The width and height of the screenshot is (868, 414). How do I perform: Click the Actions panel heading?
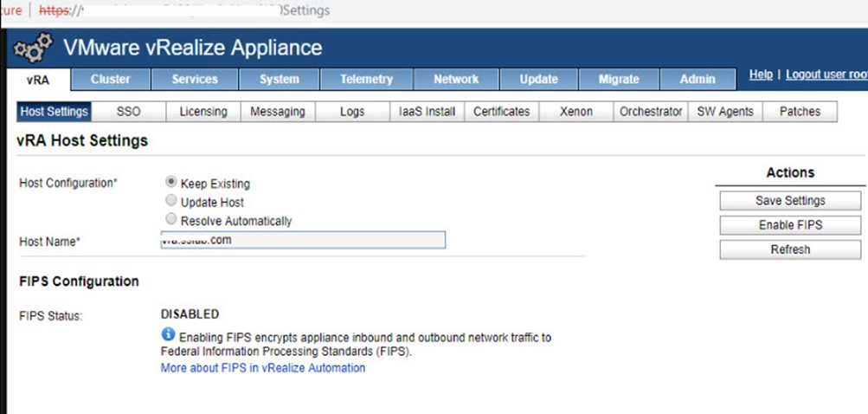pos(790,173)
